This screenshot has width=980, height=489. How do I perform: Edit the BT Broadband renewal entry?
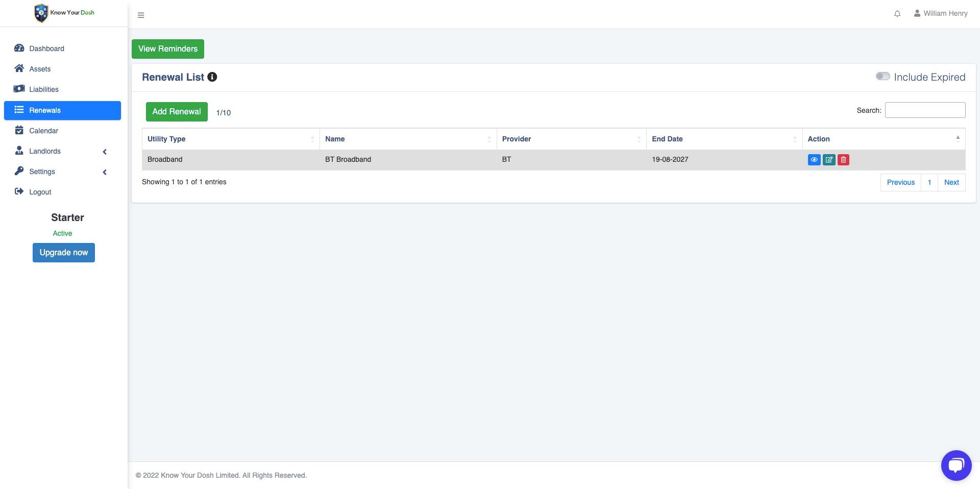click(x=829, y=160)
